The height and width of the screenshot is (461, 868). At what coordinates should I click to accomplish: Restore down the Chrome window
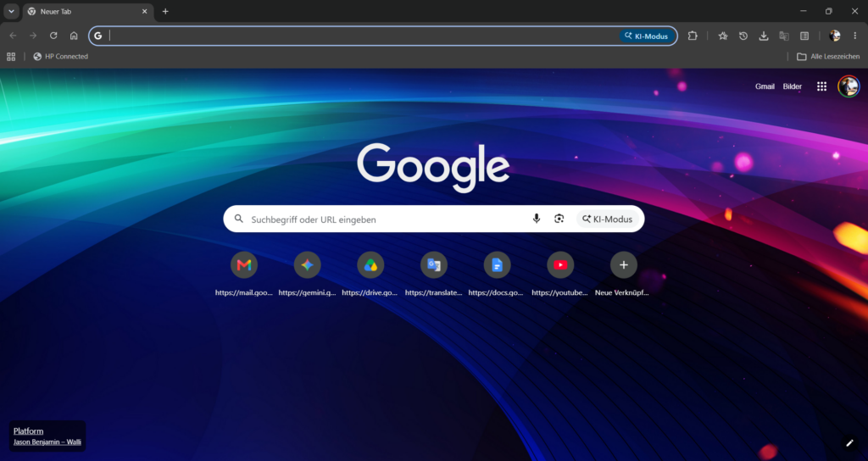(x=829, y=11)
